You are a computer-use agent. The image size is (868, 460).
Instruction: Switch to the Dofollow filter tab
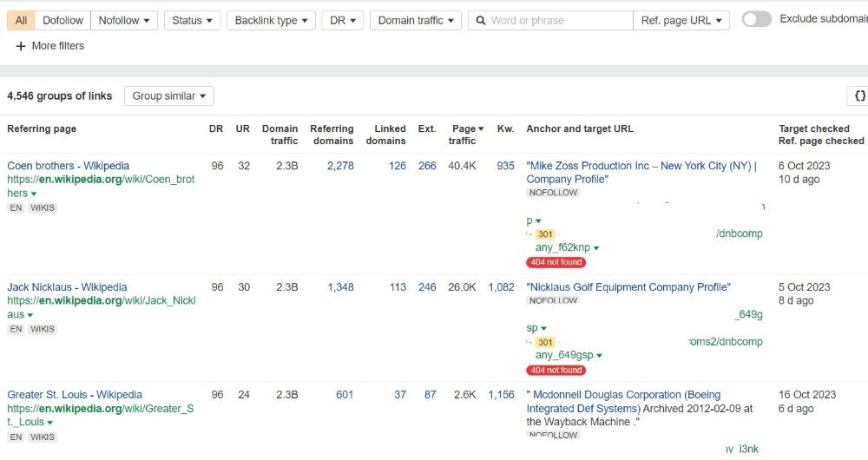click(x=62, y=21)
